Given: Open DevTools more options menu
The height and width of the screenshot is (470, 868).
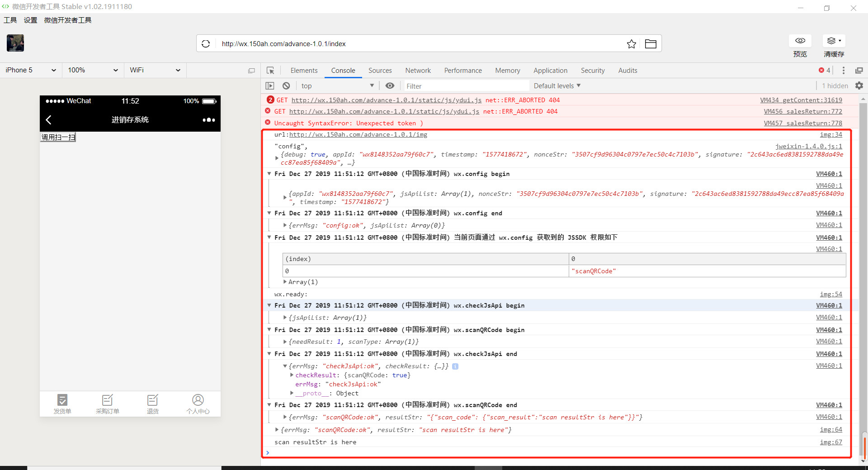Looking at the screenshot, I should pyautogui.click(x=844, y=71).
